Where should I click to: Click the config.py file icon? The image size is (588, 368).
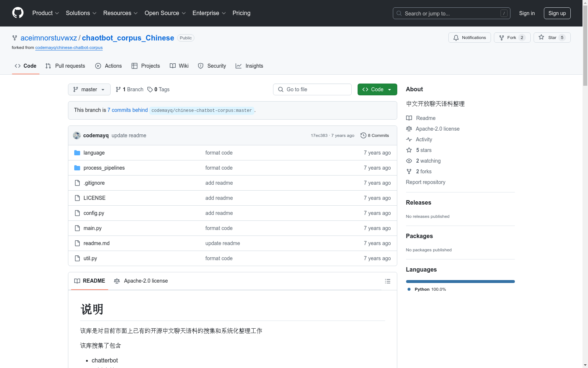pos(77,213)
